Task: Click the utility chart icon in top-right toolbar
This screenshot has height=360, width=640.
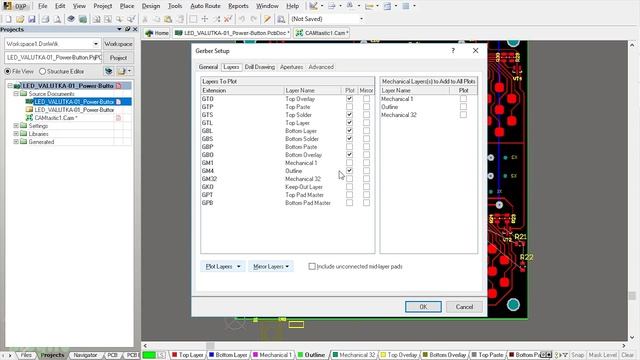Action: coord(313,6)
